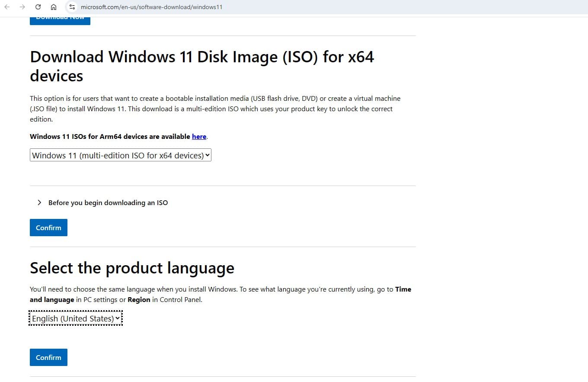Expand Before you begin downloading an ISO
The height and width of the screenshot is (382, 588).
pyautogui.click(x=108, y=202)
